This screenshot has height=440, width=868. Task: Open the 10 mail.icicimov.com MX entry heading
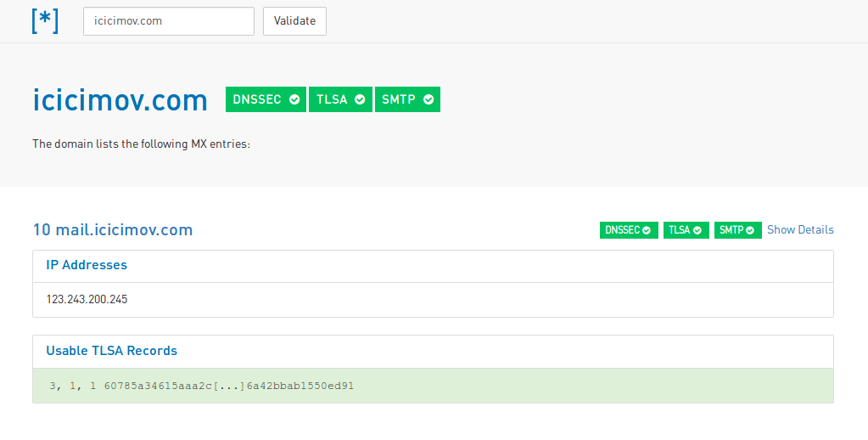click(x=113, y=229)
